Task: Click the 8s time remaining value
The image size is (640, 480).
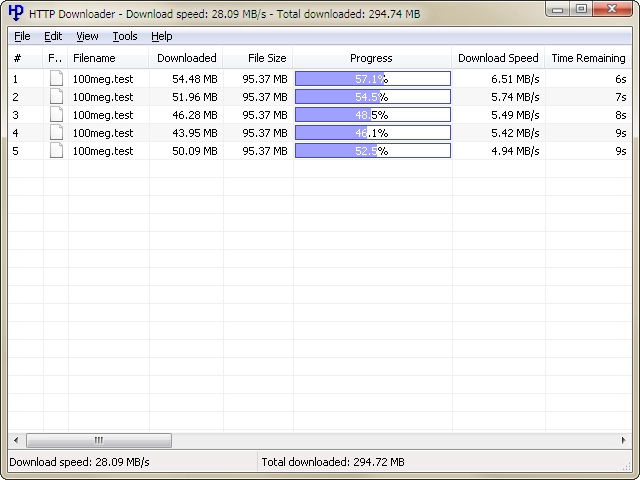Action: (620, 115)
